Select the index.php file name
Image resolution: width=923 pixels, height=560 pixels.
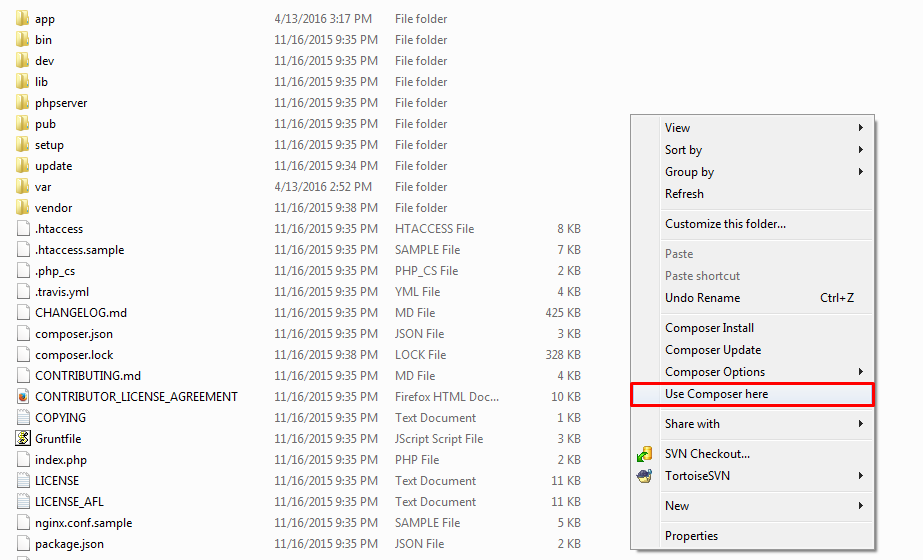(x=61, y=460)
